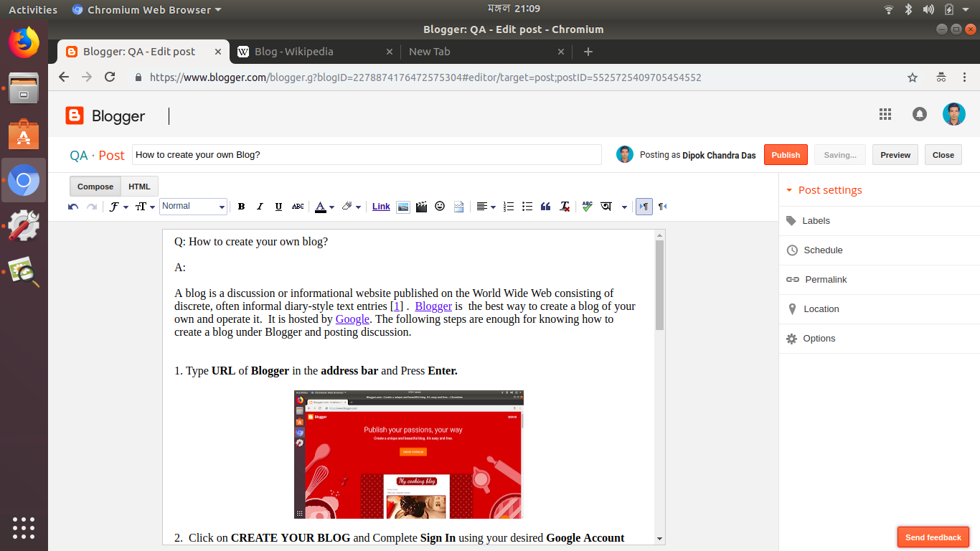Expand the Permalink setting
Viewport: 980px width, 551px height.
879,280
